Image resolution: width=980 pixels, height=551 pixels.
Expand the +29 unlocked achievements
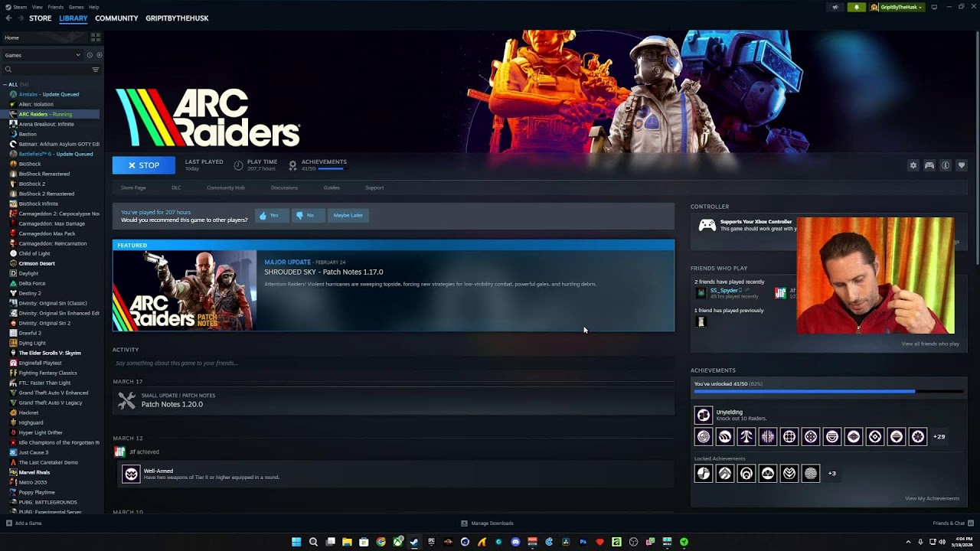click(939, 436)
